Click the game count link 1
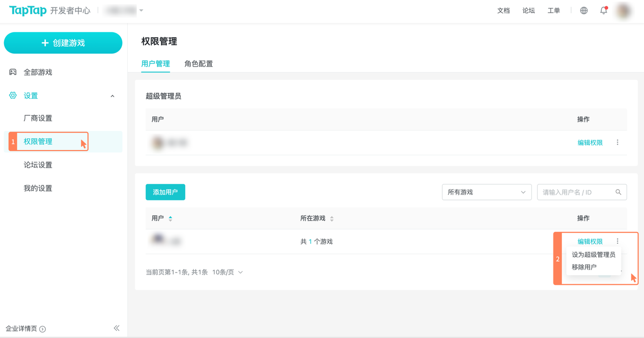 tap(310, 242)
